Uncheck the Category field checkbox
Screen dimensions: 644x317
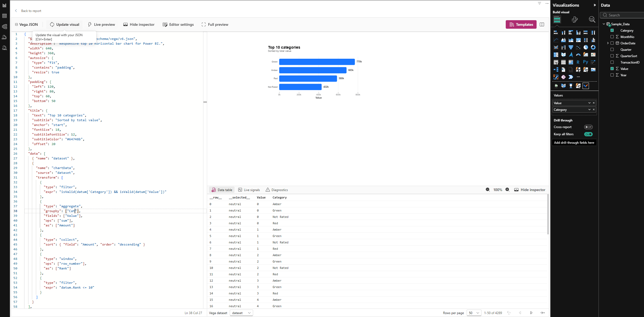point(612,31)
